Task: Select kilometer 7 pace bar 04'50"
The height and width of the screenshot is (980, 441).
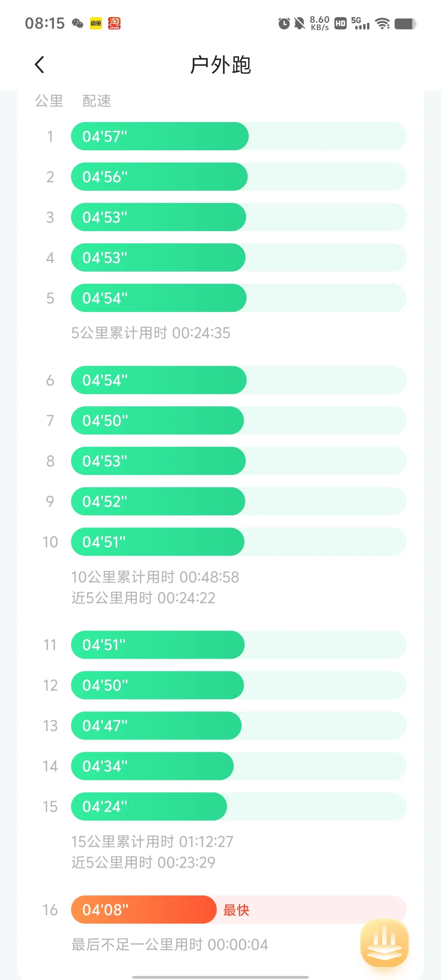Action: [157, 420]
